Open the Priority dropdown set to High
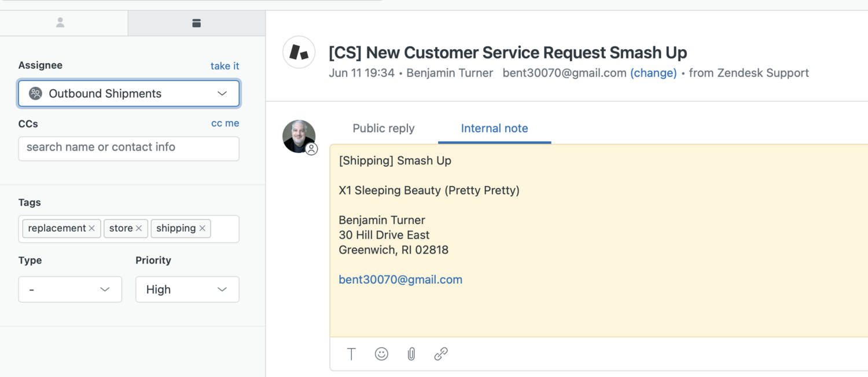868x377 pixels. 187,290
